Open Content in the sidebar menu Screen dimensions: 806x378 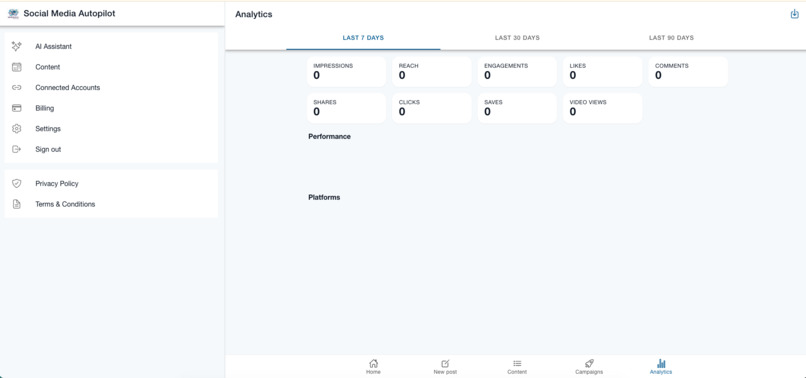[x=111, y=67]
